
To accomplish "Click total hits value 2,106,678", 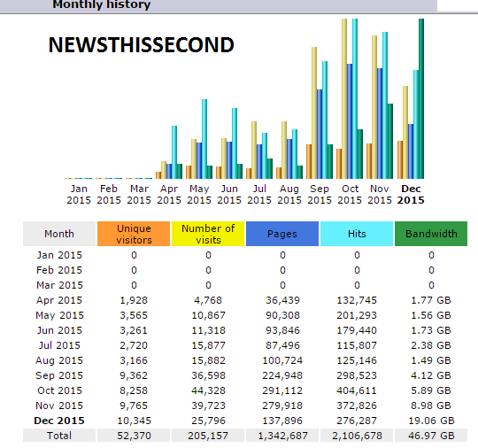I will (357, 436).
